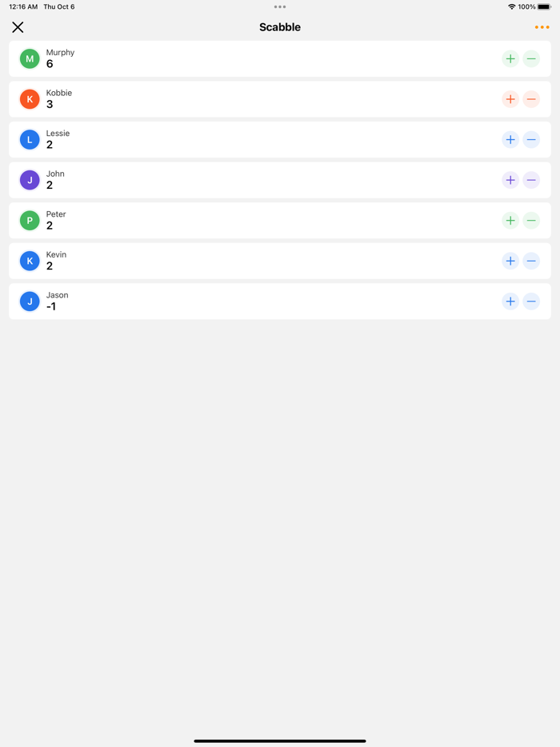The image size is (560, 747).
Task: Click John's purple avatar circle
Action: (30, 180)
